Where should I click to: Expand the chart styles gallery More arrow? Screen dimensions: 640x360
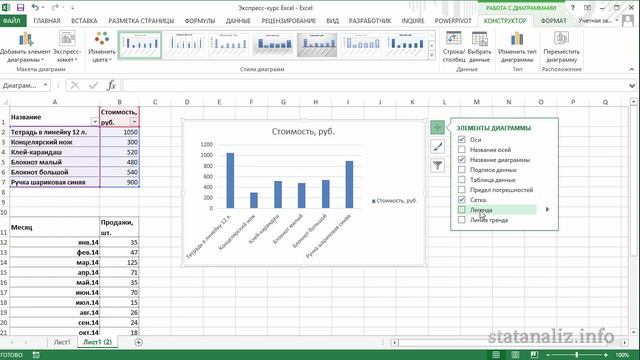point(432,55)
